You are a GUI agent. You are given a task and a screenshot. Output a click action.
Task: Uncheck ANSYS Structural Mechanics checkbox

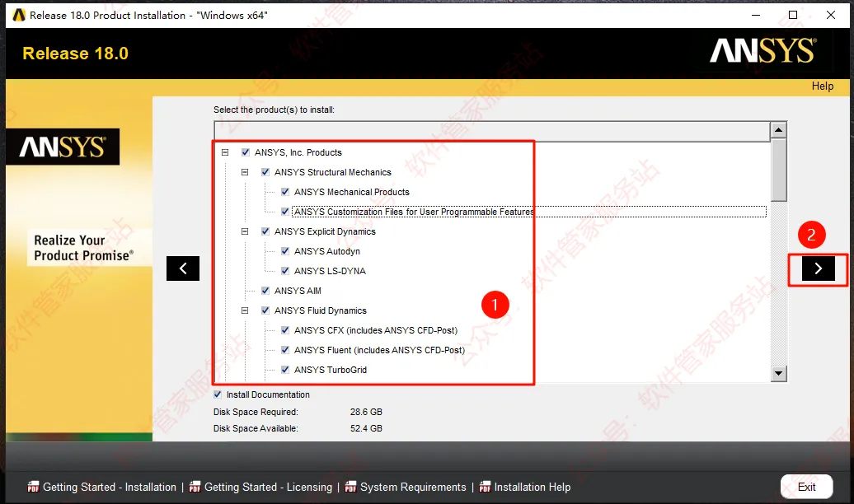click(265, 172)
